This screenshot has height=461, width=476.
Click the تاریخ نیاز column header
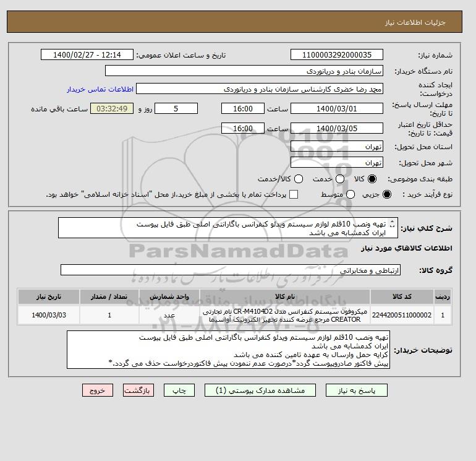[x=49, y=296]
